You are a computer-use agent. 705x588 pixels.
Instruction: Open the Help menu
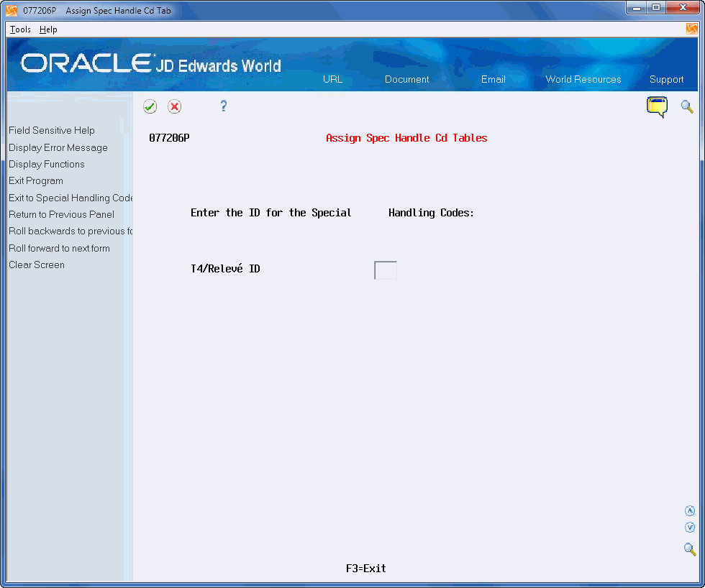(x=48, y=29)
